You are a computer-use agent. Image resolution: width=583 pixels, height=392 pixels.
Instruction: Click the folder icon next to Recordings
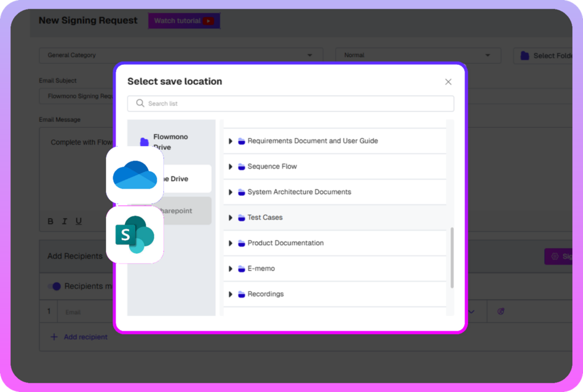click(x=241, y=294)
